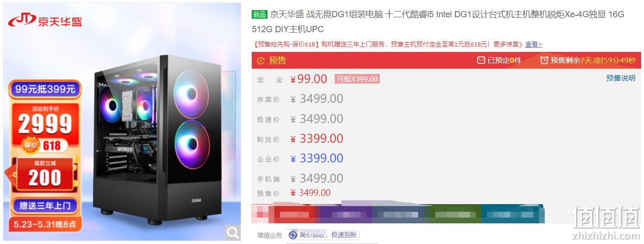Click the computer case product image
The image size is (644, 244).
(158, 139)
